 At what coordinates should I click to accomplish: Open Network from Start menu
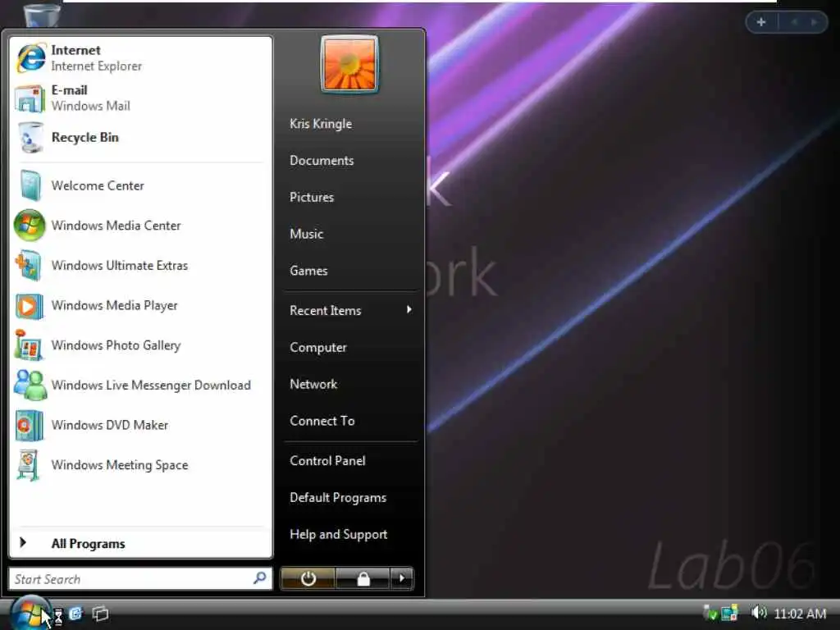pos(313,384)
